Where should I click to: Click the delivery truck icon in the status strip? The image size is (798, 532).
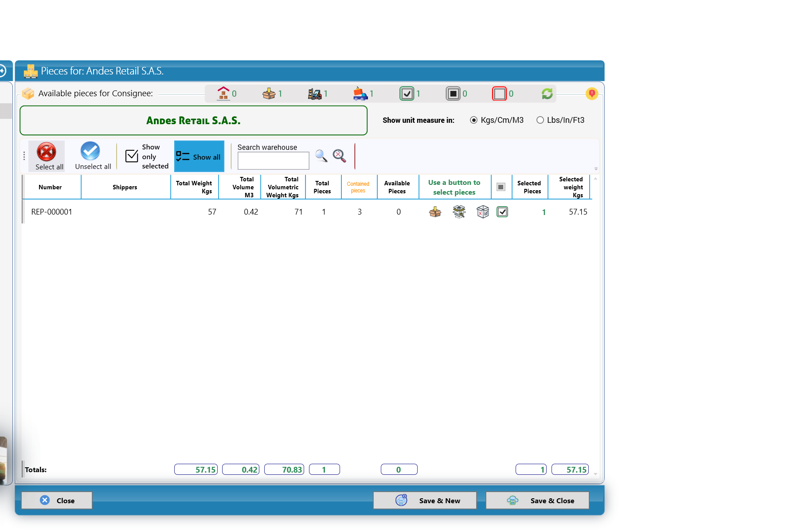360,94
